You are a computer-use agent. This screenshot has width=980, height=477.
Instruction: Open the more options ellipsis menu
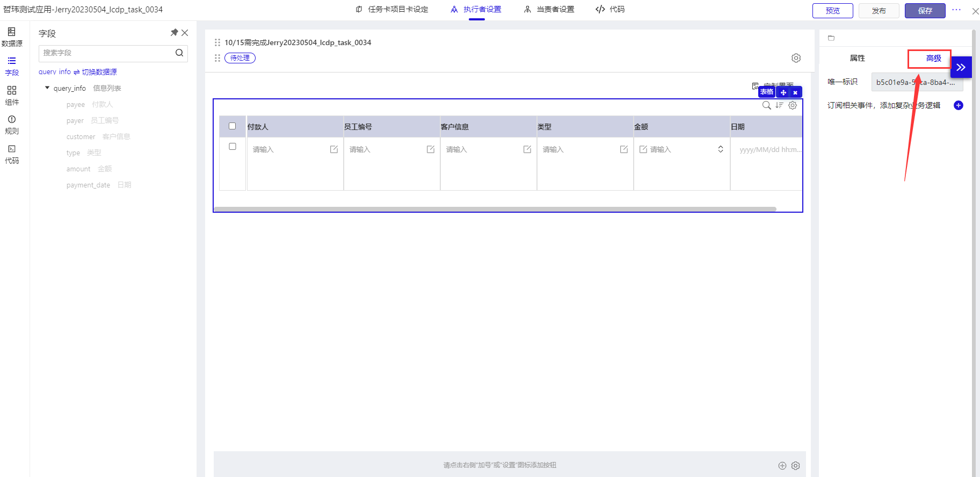(956, 10)
